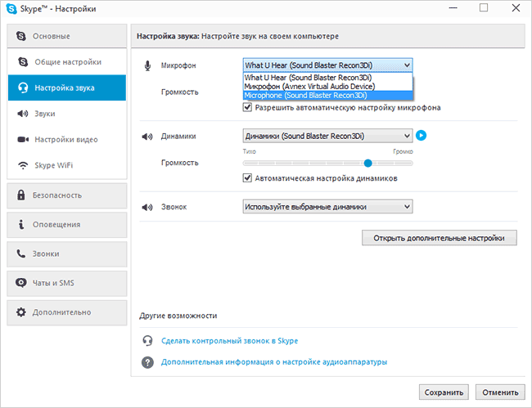Open Основные settings section
Image resolution: width=532 pixels, height=408 pixels.
(67, 36)
